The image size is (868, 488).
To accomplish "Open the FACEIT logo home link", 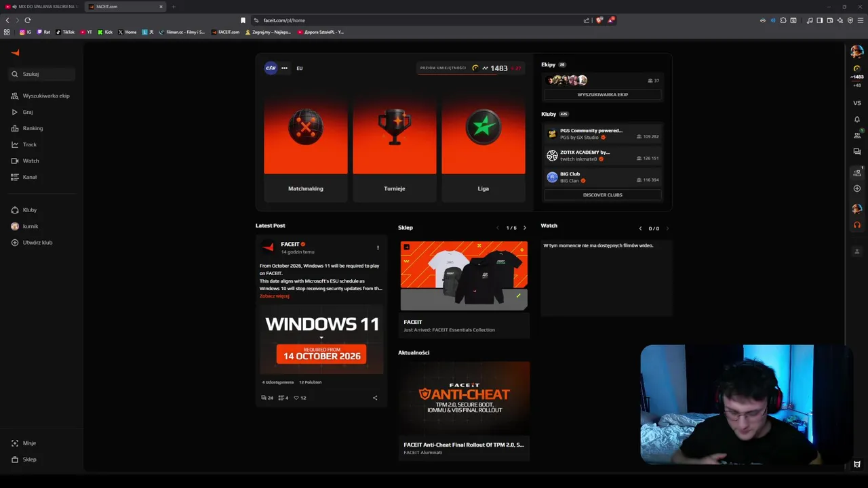I will click(x=16, y=52).
